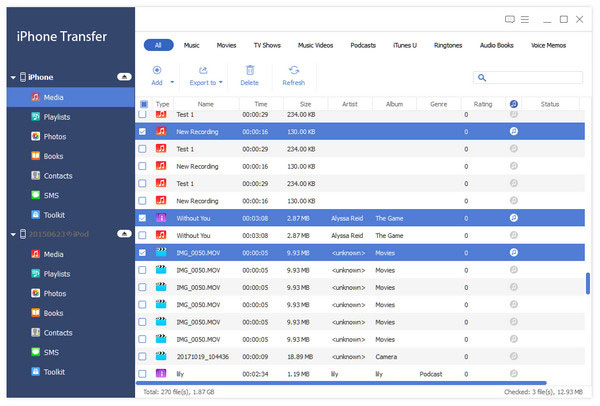Toggle the select-all header checkbox
This screenshot has width=600, height=406.
click(143, 104)
